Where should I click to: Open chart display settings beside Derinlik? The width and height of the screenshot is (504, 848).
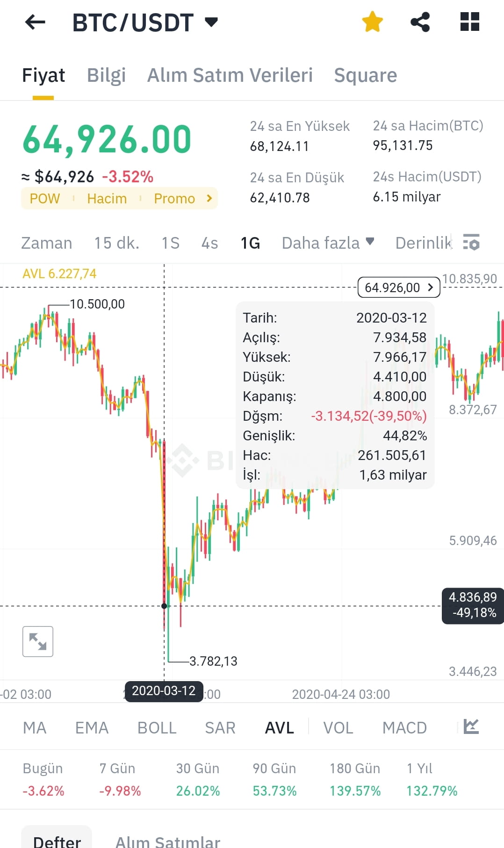pos(472,243)
